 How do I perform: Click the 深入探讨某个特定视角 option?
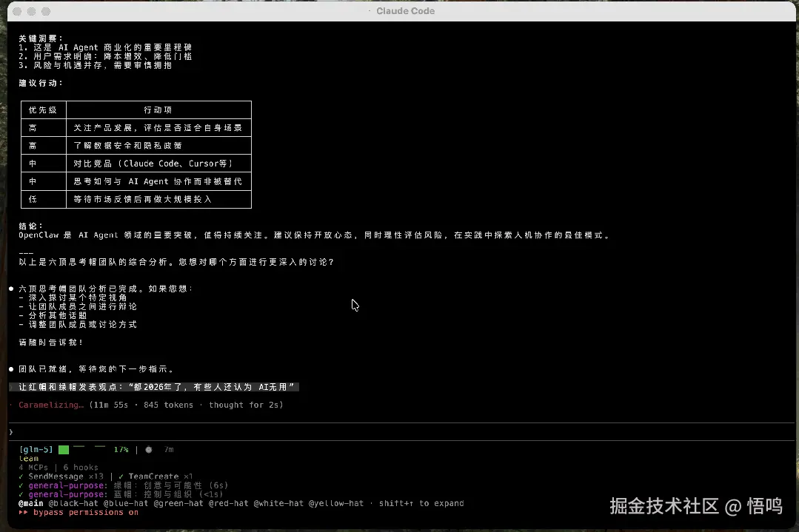click(x=73, y=297)
